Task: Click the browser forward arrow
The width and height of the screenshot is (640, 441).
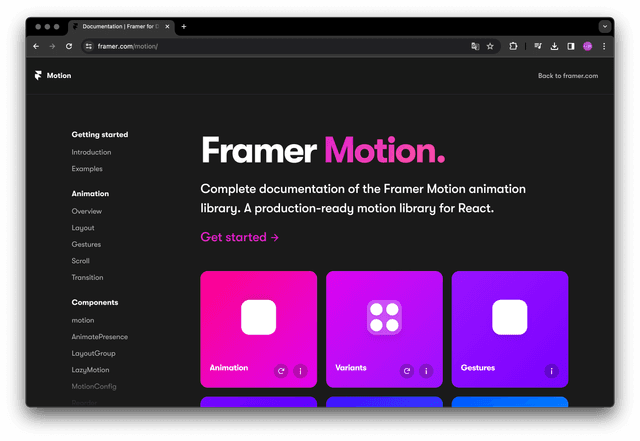Action: pyautogui.click(x=52, y=47)
